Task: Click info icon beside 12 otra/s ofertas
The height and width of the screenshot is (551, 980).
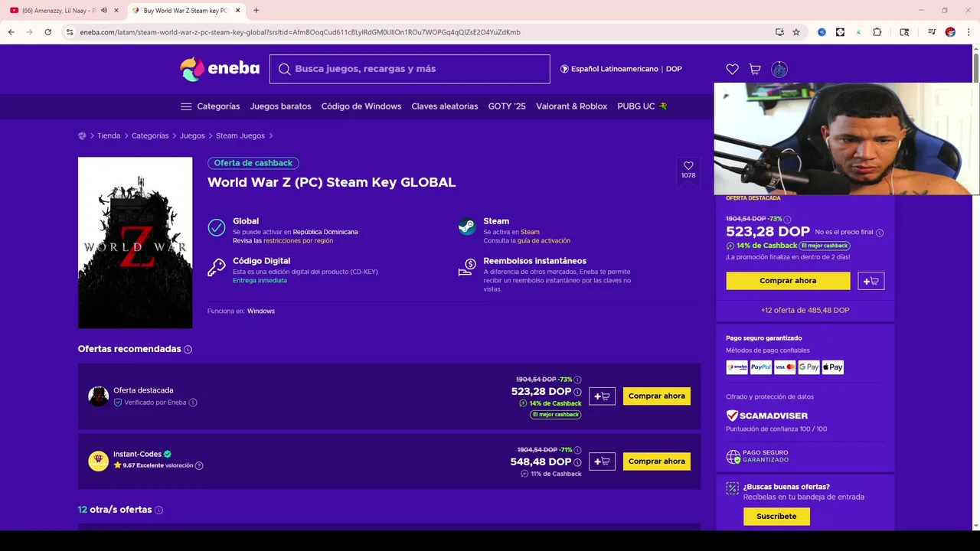Action: coord(158,510)
